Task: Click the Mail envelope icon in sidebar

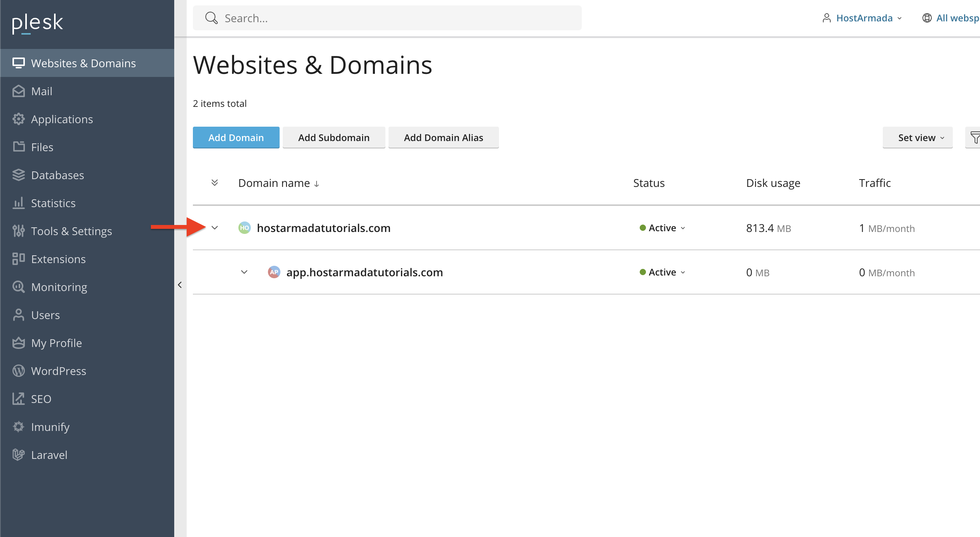Action: [x=18, y=91]
